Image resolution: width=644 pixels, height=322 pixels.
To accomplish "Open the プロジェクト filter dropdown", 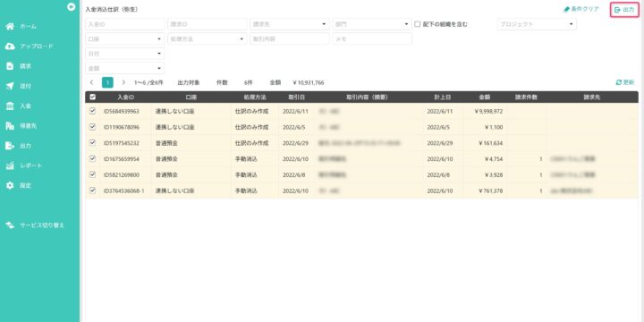I will point(537,24).
